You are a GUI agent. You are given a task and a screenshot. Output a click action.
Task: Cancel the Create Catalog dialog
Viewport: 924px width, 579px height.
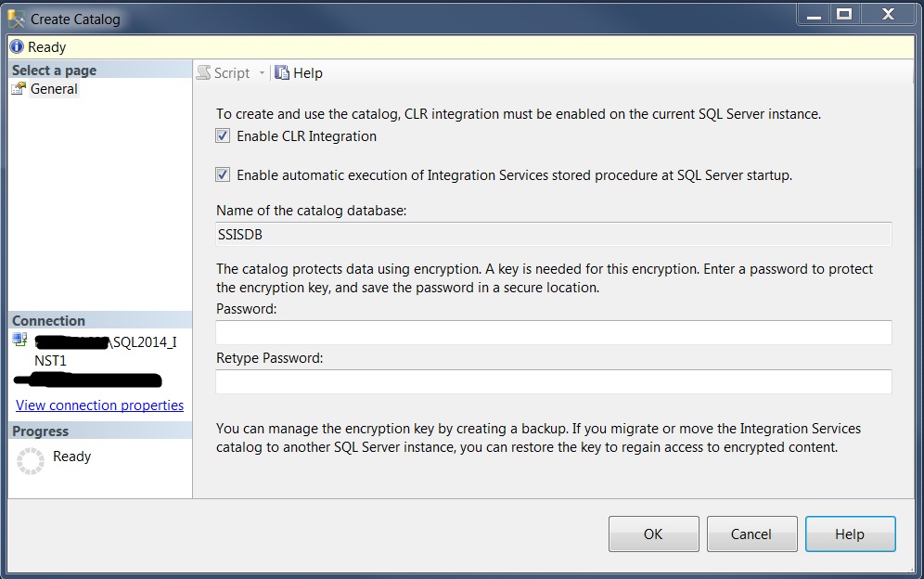[x=751, y=534]
